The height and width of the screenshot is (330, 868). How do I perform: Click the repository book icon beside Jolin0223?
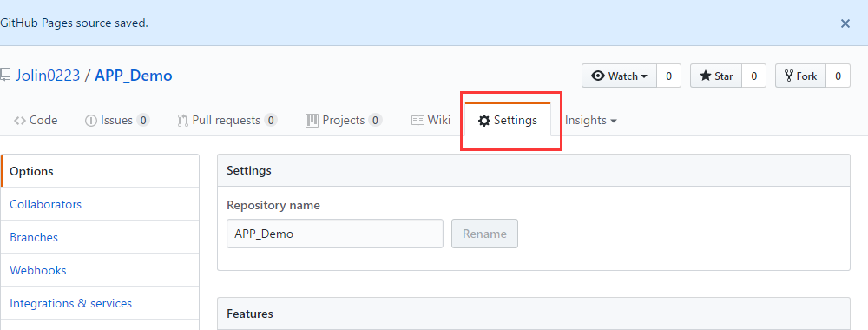(x=5, y=76)
